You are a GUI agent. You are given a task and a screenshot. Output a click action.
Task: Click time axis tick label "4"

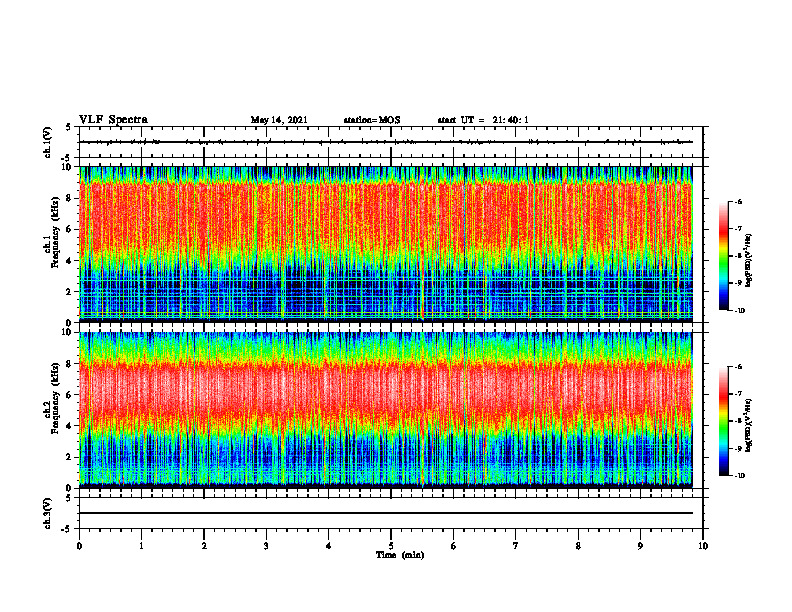pyautogui.click(x=329, y=546)
